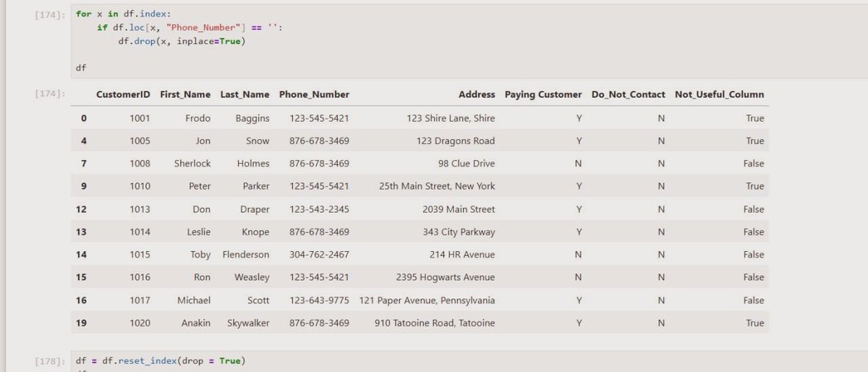Image resolution: width=868 pixels, height=372 pixels.
Task: Click phone number 304-762-2467
Action: click(x=319, y=255)
